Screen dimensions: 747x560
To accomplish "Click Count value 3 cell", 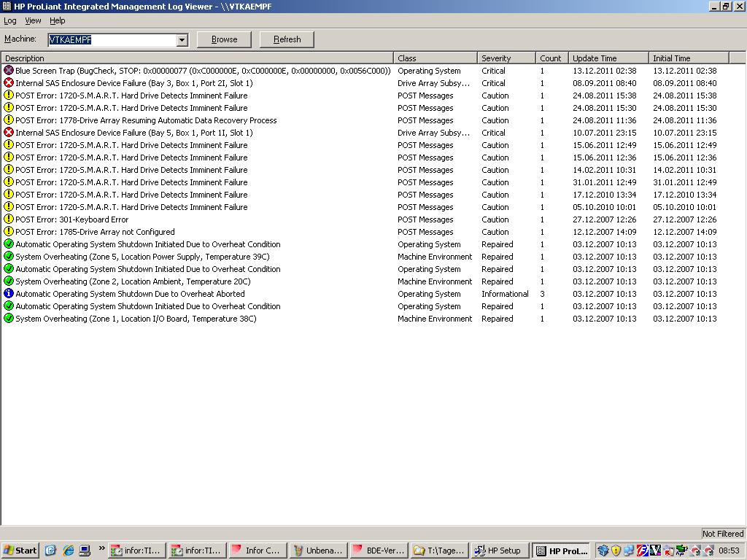I will (x=542, y=294).
